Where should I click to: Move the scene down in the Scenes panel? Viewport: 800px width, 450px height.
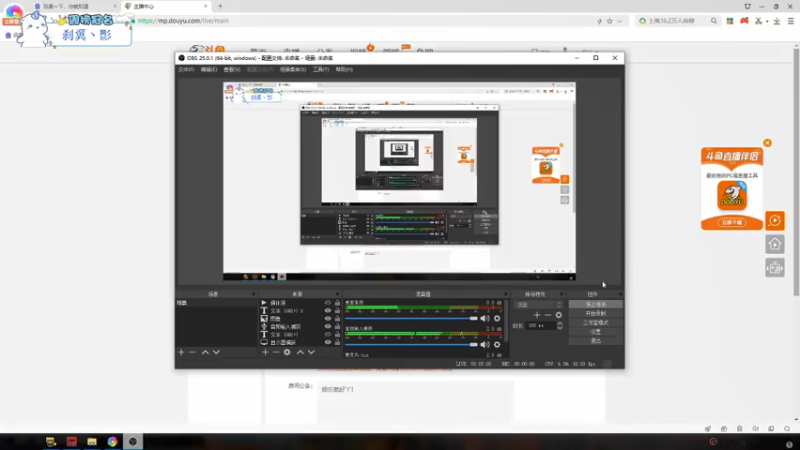click(x=216, y=352)
